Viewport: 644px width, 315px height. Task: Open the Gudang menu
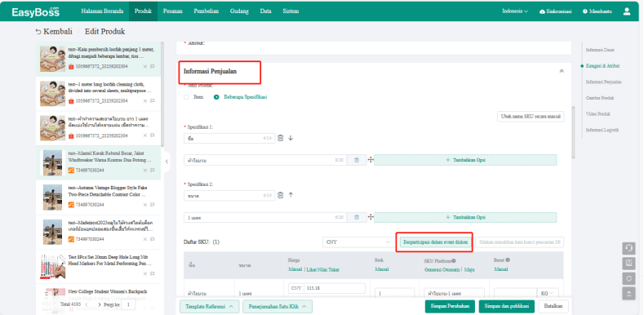pyautogui.click(x=239, y=11)
